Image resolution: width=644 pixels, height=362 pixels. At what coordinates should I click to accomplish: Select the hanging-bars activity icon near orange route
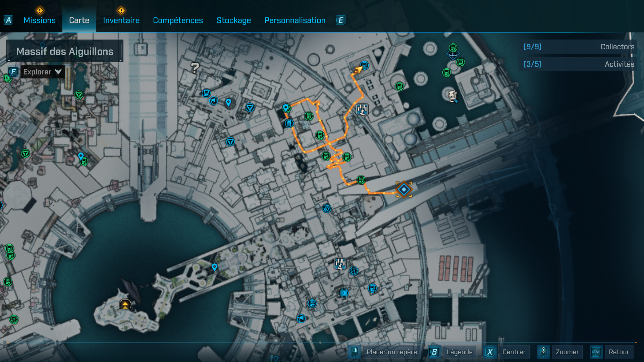[362, 109]
